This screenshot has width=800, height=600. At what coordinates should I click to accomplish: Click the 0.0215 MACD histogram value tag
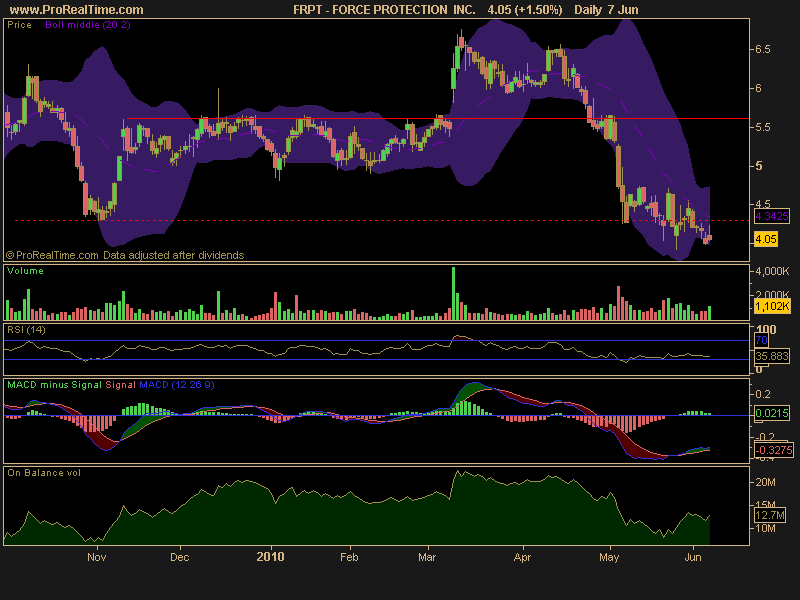[771, 413]
